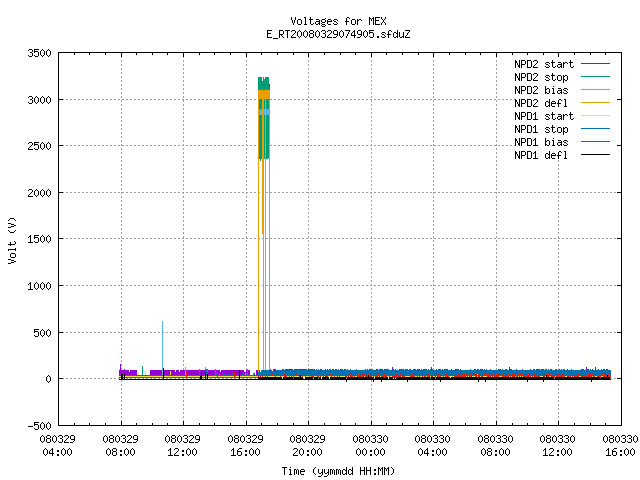Click the 2000 y-axis tick label
The width and height of the screenshot is (640, 480).
(x=39, y=193)
